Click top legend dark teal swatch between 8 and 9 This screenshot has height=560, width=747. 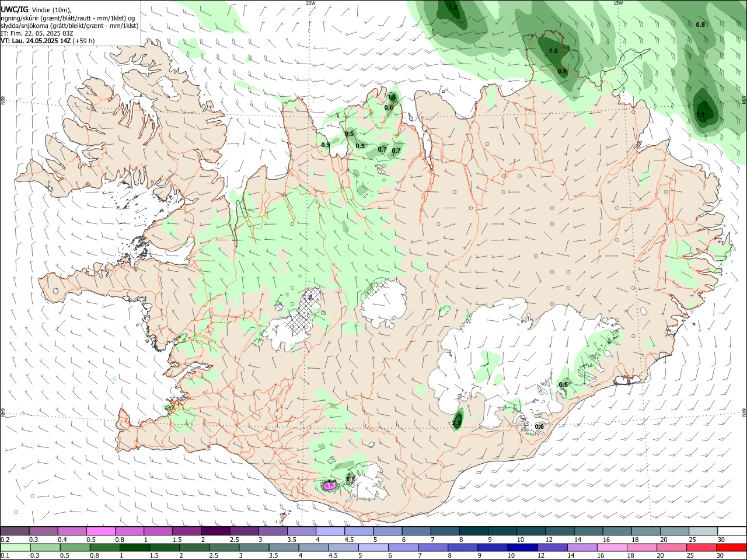pos(474,531)
